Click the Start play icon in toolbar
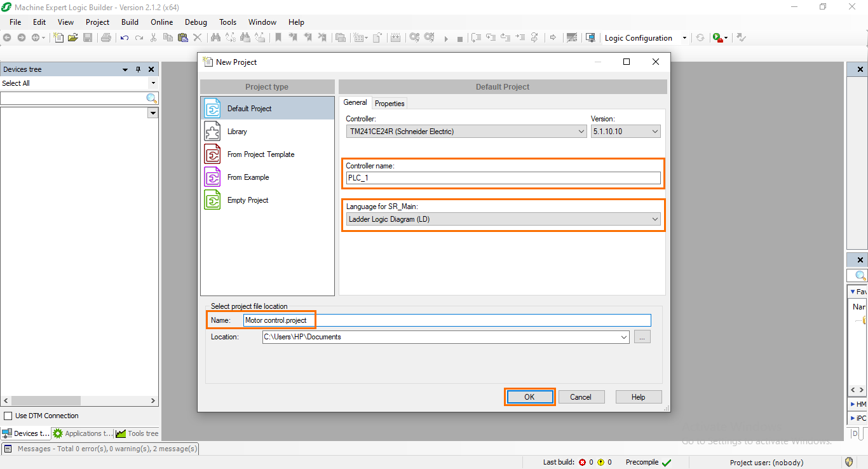 pos(446,39)
